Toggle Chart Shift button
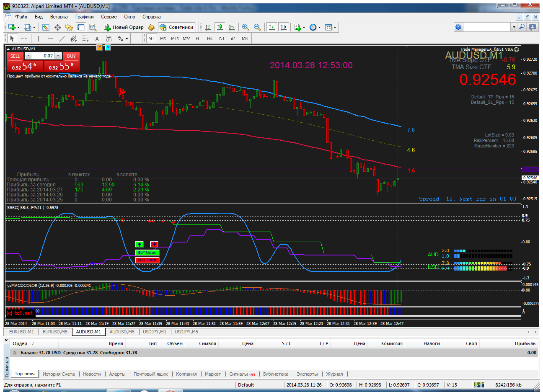The image size is (543, 392). pos(284,27)
